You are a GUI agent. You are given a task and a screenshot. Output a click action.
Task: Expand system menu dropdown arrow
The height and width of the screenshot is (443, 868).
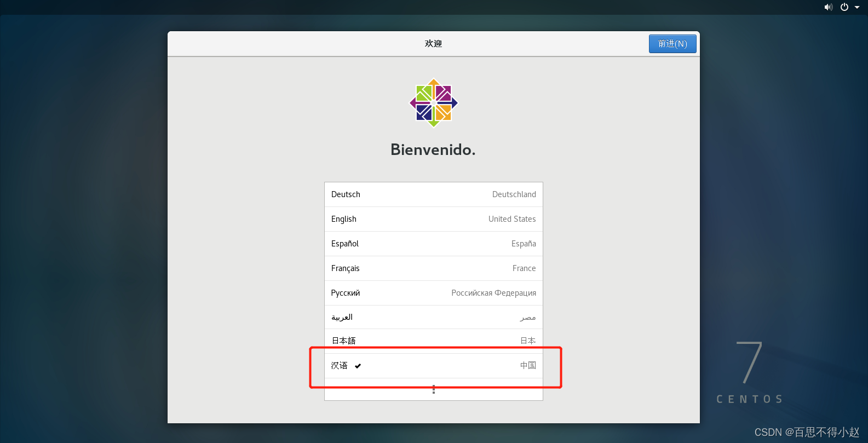point(857,7)
